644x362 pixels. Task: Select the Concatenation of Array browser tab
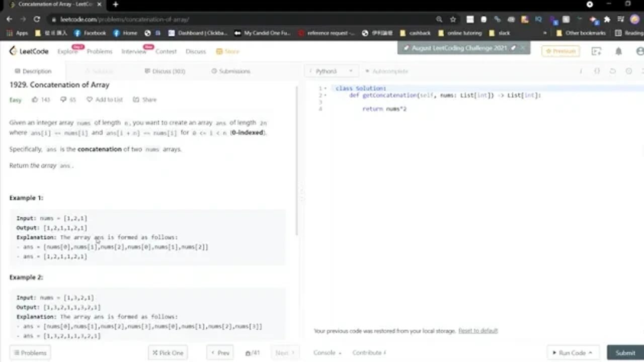(54, 5)
